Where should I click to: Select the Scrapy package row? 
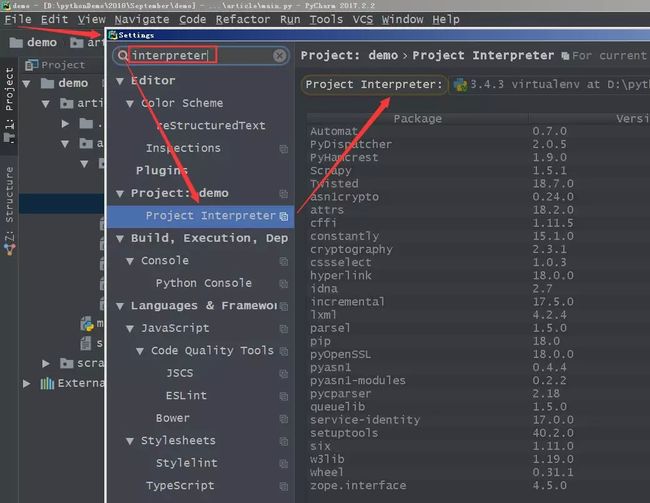pos(478,171)
